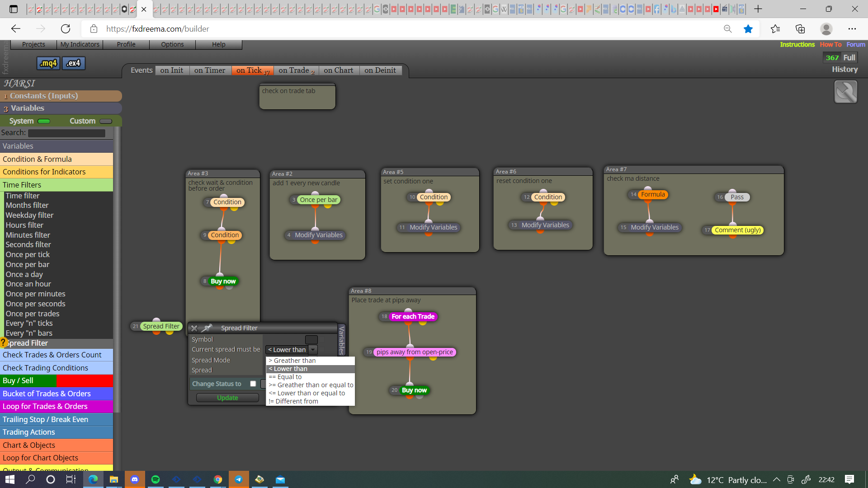This screenshot has height=488, width=868.
Task: Choose '== Equal to' option
Action: pyautogui.click(x=310, y=377)
